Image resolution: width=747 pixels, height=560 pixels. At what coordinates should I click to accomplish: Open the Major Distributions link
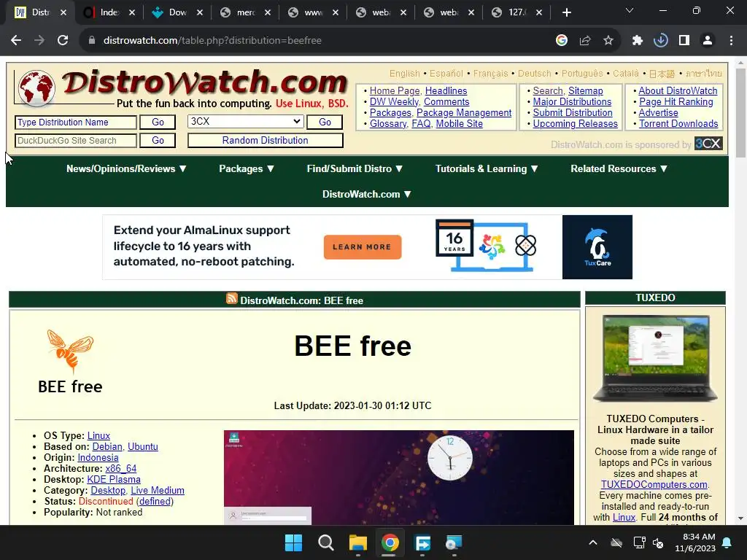point(572,101)
